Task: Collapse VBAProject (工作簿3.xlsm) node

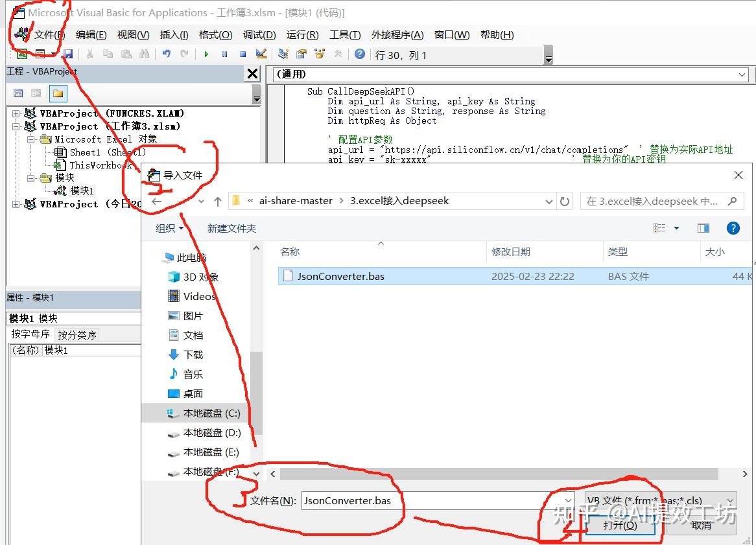Action: pos(16,127)
